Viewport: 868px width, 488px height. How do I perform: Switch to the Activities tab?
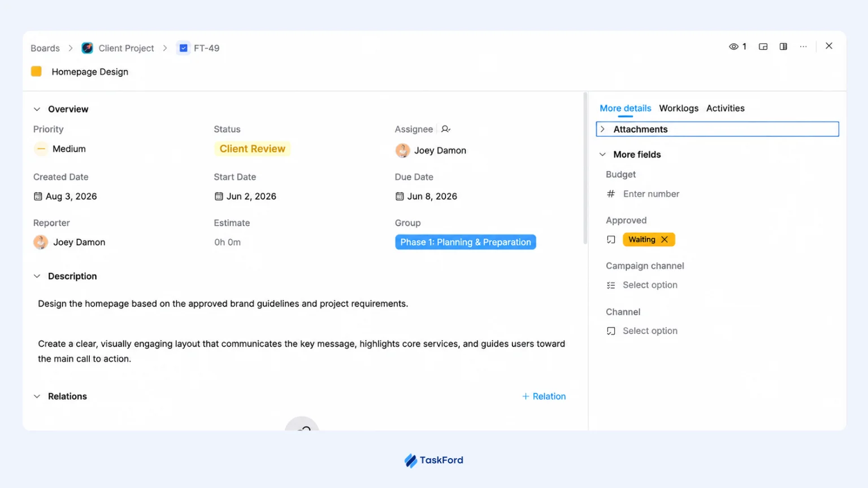[725, 108]
